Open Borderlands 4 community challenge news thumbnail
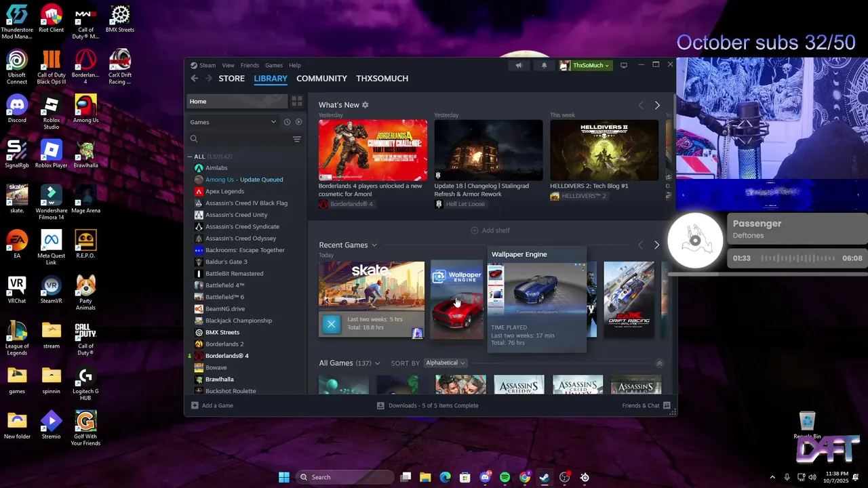This screenshot has height=488, width=868. [373, 150]
